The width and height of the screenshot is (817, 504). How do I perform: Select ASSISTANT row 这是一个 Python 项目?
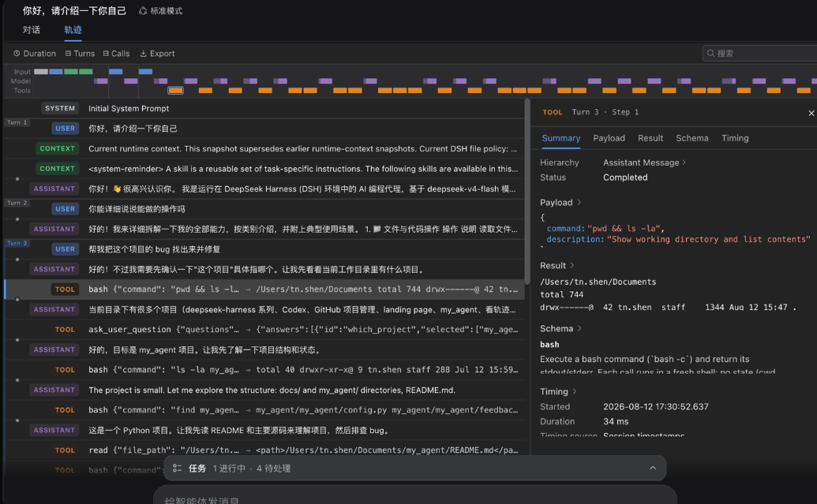[264, 430]
